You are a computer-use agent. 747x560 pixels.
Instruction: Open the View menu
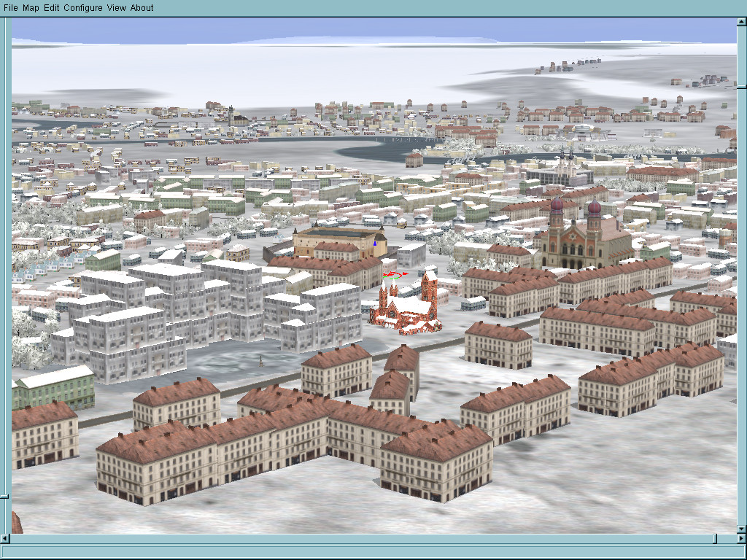coord(116,7)
